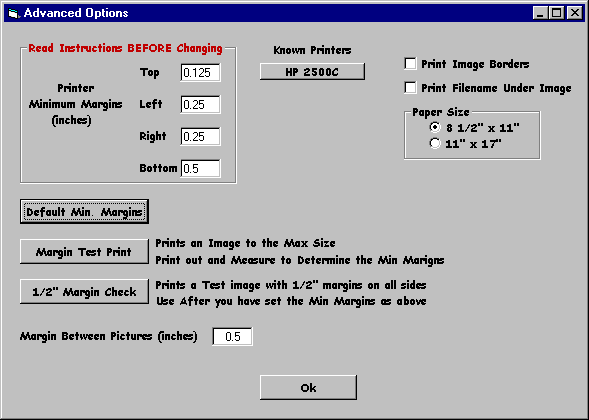Click the red Read Instructions BEFORE Changing label

coord(125,48)
